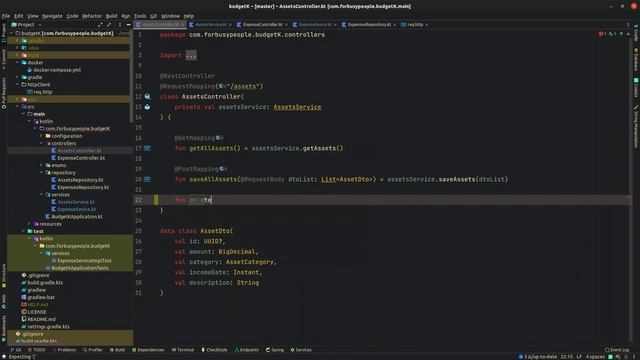Select build.gradle.kts file
The width and height of the screenshot is (640, 360).
click(x=45, y=282)
